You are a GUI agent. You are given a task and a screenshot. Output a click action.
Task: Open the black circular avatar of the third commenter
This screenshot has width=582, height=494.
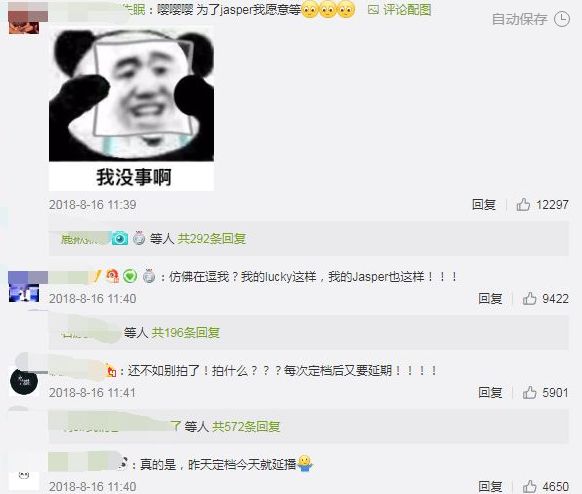[x=24, y=382]
